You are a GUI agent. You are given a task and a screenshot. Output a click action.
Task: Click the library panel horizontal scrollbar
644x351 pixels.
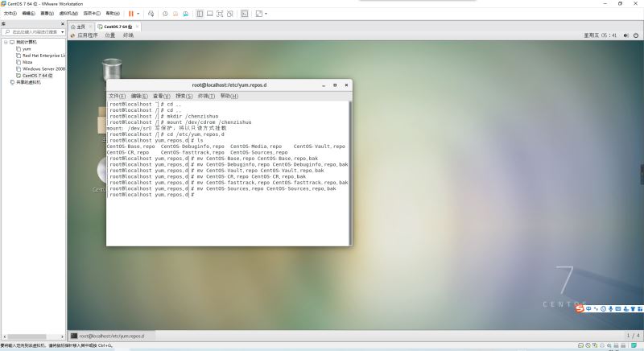point(27,337)
